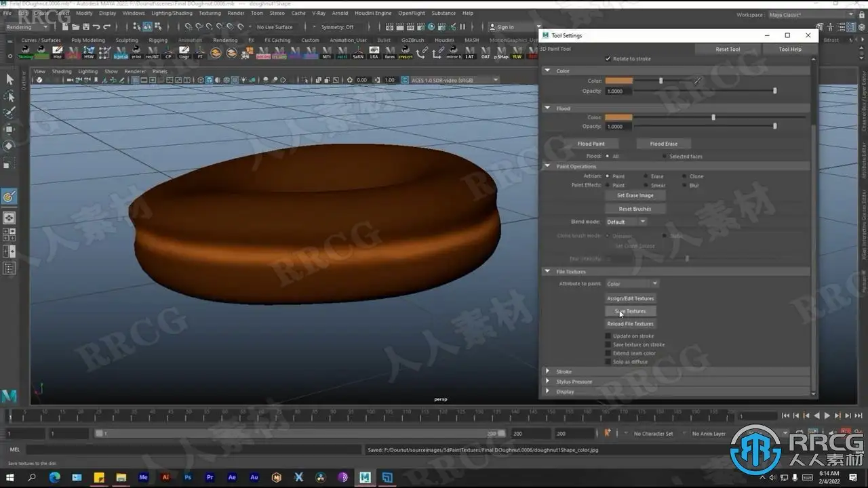868x488 pixels.
Task: Open the Lighting/Shading menu
Action: 172,13
